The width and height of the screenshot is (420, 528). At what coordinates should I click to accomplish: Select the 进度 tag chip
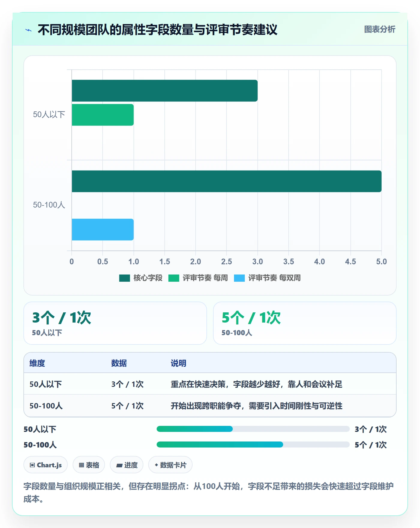pos(127,465)
